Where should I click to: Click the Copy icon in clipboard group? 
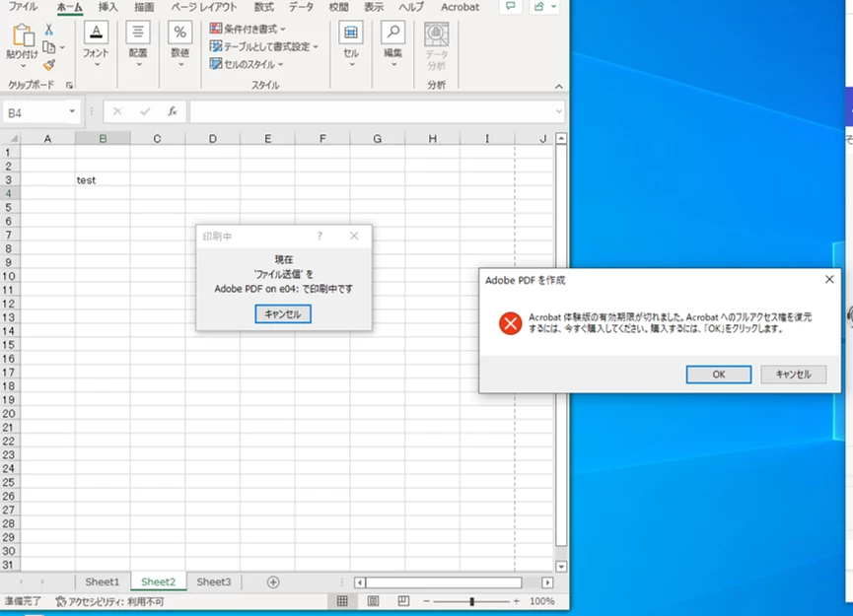click(x=49, y=47)
